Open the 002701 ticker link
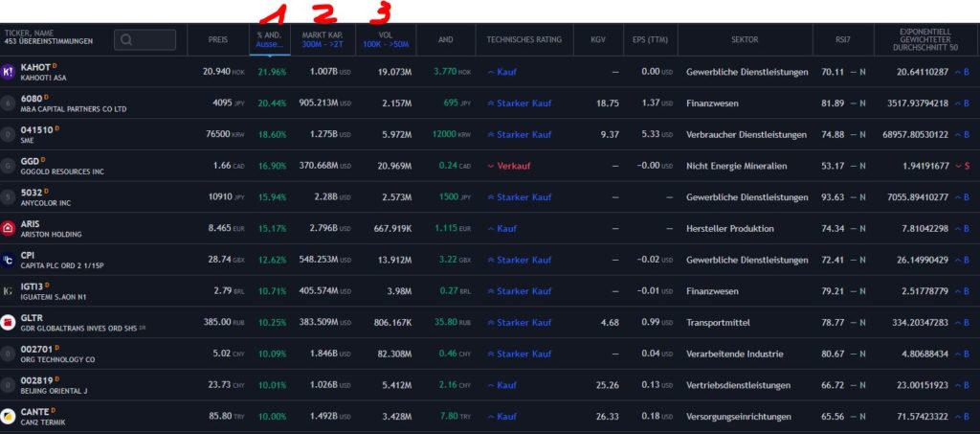Viewport: 980px width, 434px height. pos(37,350)
